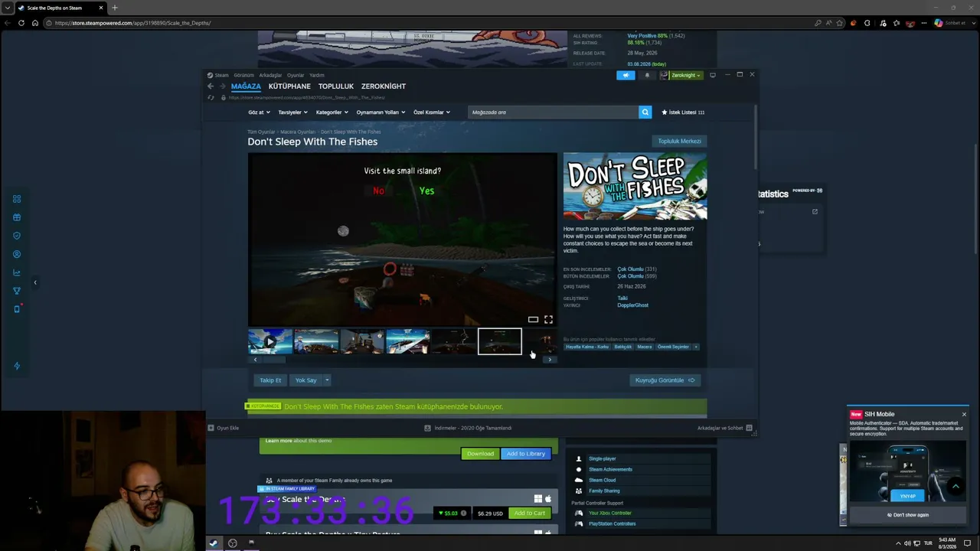980x551 pixels.
Task: Click the Add to Cart button
Action: (530, 514)
